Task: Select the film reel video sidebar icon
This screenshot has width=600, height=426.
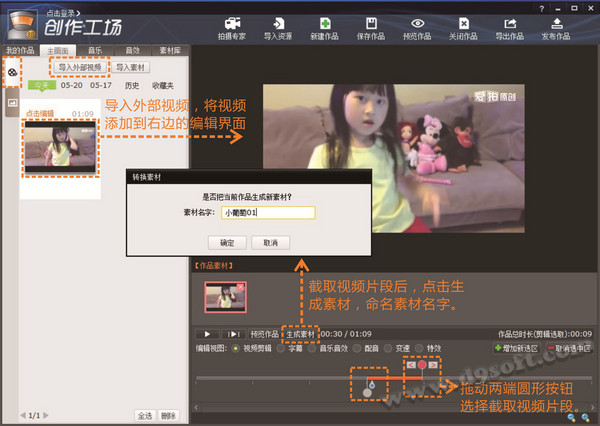Action: tap(12, 72)
